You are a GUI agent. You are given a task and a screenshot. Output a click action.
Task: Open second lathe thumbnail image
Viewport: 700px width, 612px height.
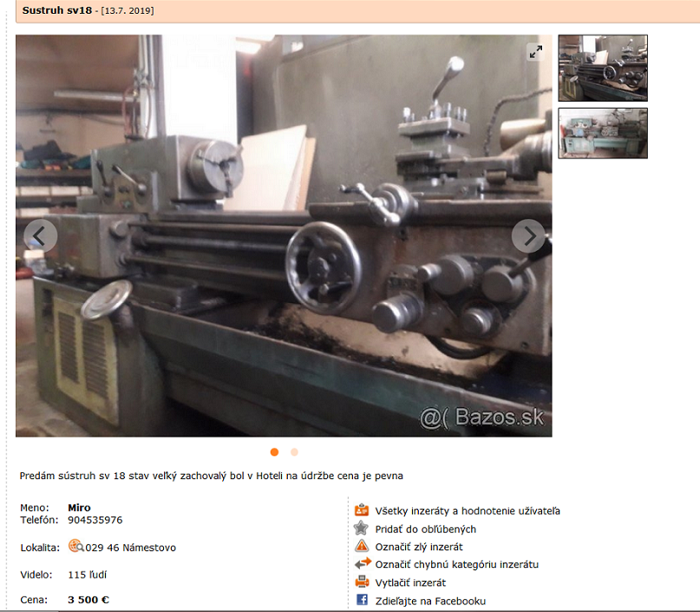click(x=602, y=133)
